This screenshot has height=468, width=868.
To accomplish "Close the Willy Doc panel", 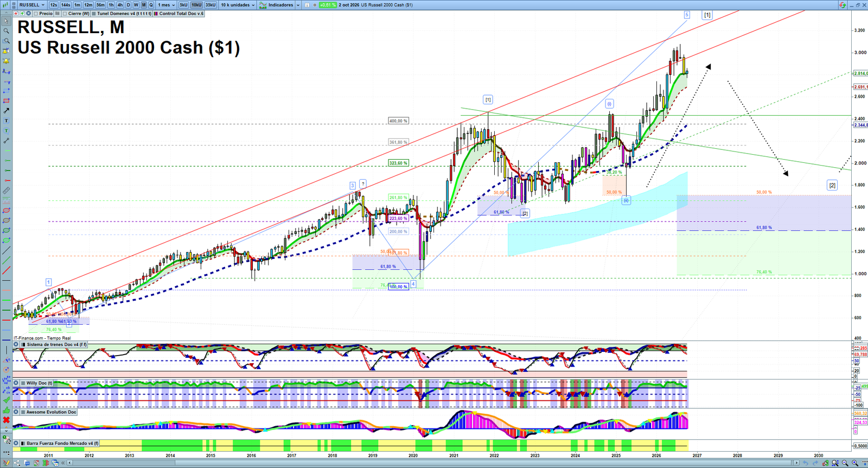I will pos(16,383).
